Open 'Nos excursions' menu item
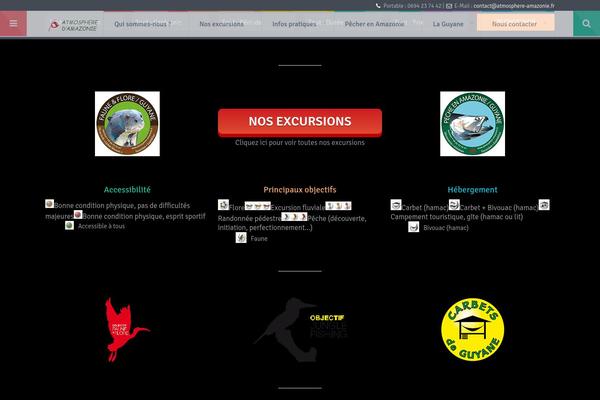 pyautogui.click(x=222, y=24)
